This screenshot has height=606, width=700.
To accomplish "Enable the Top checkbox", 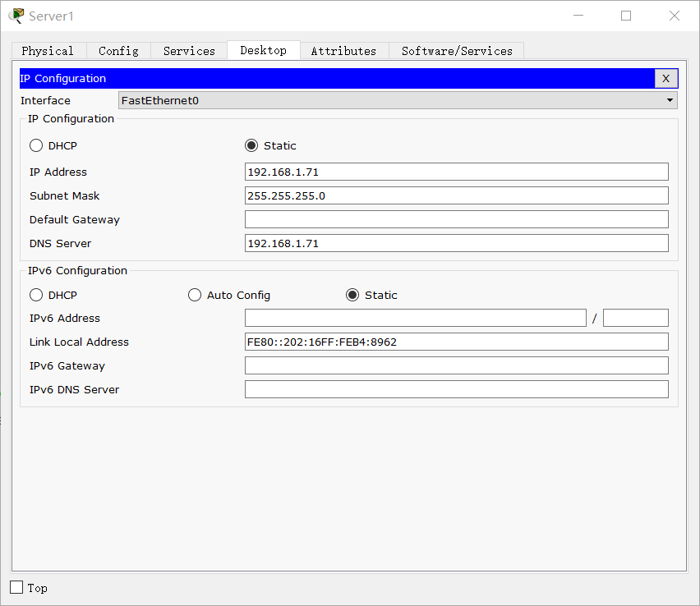I will (x=16, y=587).
